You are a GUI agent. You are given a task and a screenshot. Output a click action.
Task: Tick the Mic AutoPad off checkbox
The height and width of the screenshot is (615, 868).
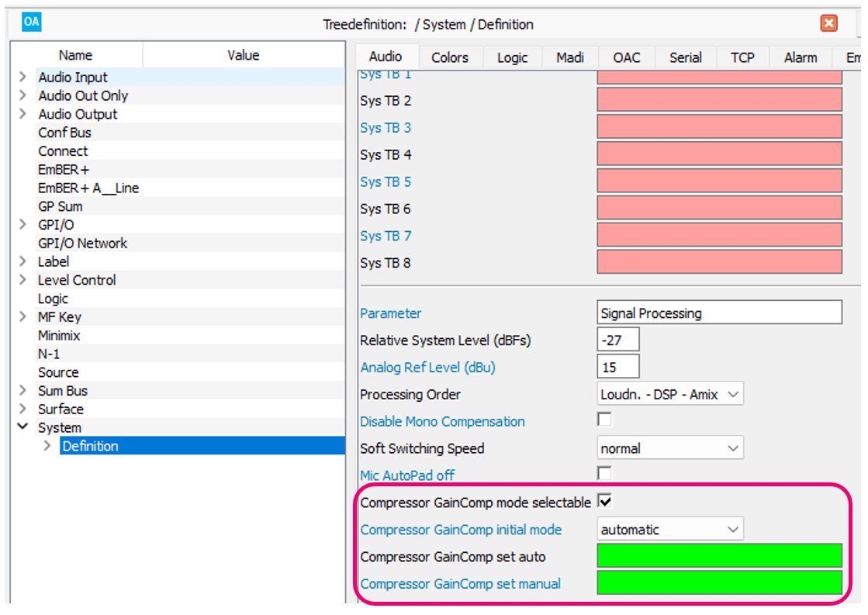pyautogui.click(x=604, y=474)
